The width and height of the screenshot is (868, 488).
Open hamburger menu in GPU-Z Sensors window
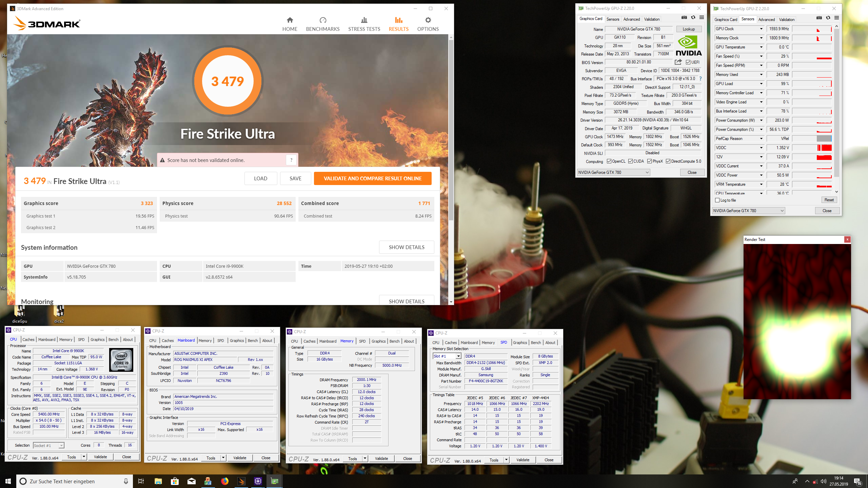836,18
